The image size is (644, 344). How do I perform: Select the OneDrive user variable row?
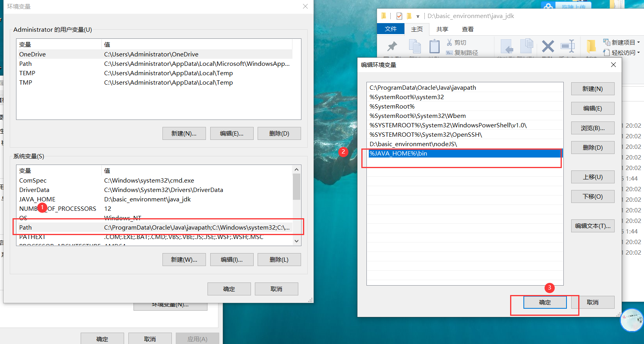point(155,54)
